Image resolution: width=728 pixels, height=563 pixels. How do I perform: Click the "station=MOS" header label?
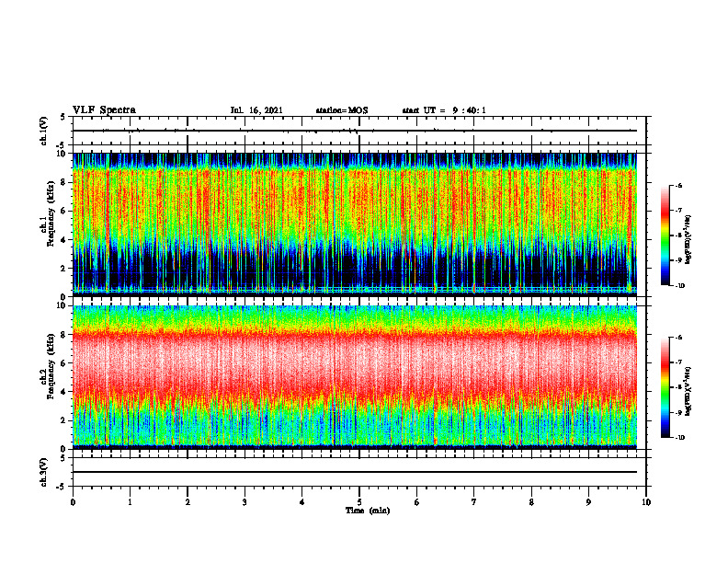342,110
